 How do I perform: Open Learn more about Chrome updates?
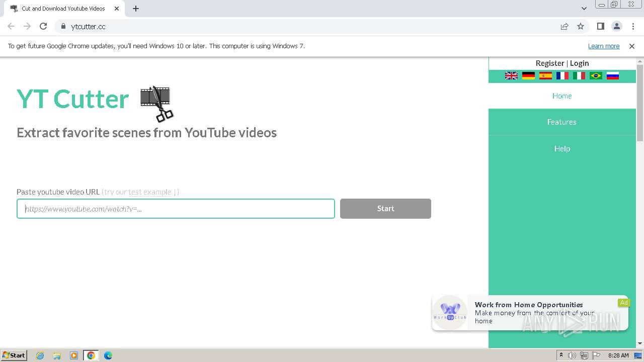pyautogui.click(x=604, y=46)
